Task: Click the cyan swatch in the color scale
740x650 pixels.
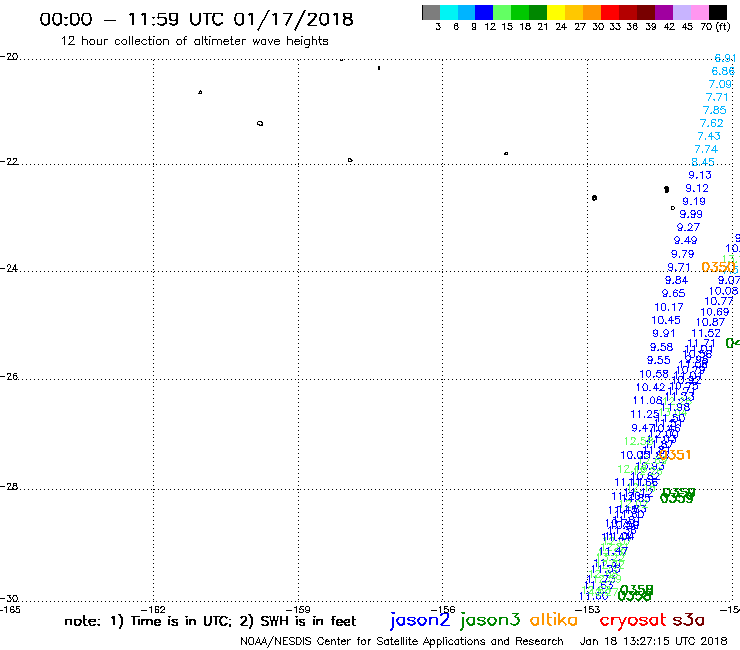Action: 449,12
